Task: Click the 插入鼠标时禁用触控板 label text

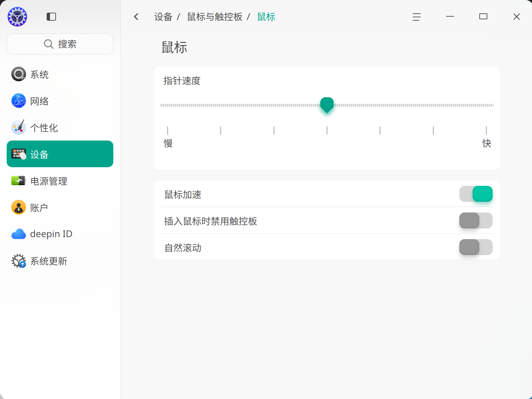Action: (x=211, y=221)
